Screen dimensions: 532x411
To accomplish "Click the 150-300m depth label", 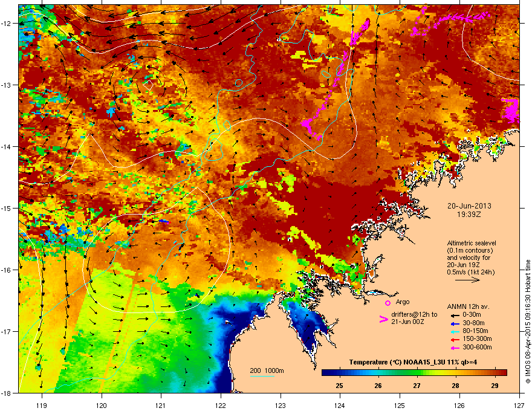I will 478,338.
